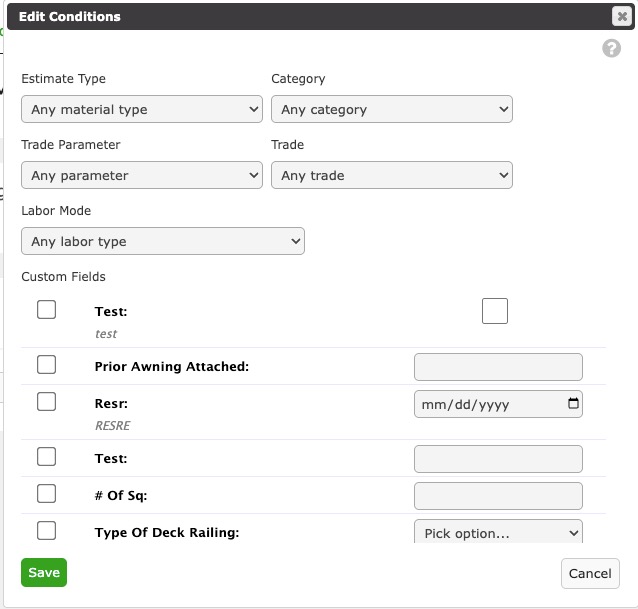
Task: Click the Type Of Deck Railing label
Action: [x=167, y=533]
